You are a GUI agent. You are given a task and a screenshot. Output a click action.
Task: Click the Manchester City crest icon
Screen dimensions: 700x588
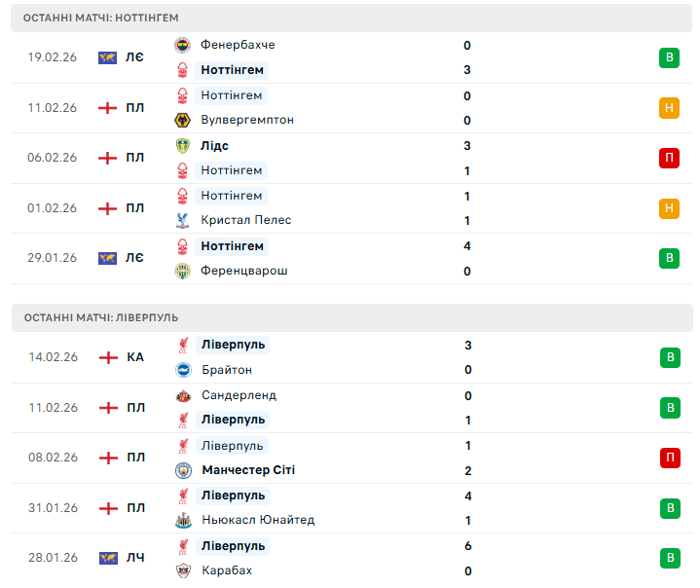click(x=183, y=470)
